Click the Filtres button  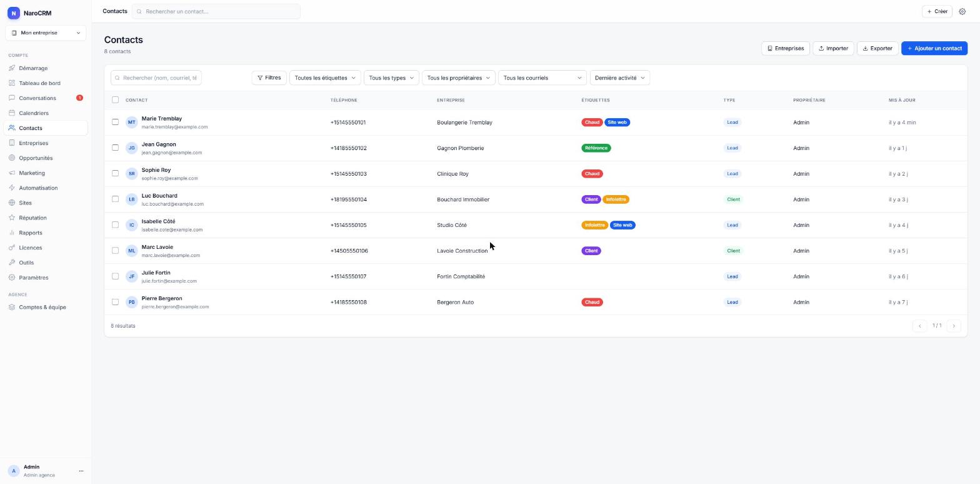[269, 78]
